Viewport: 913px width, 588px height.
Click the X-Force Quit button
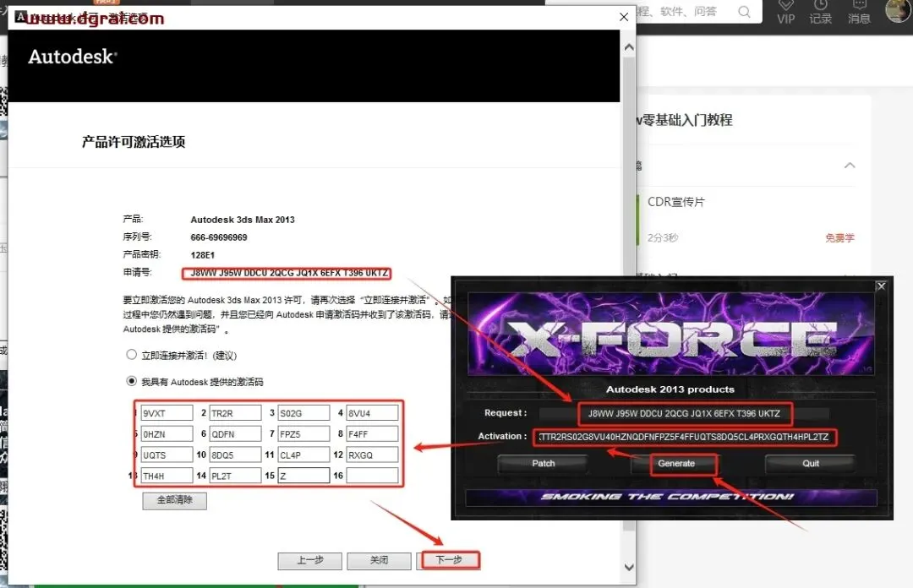pyautogui.click(x=811, y=464)
